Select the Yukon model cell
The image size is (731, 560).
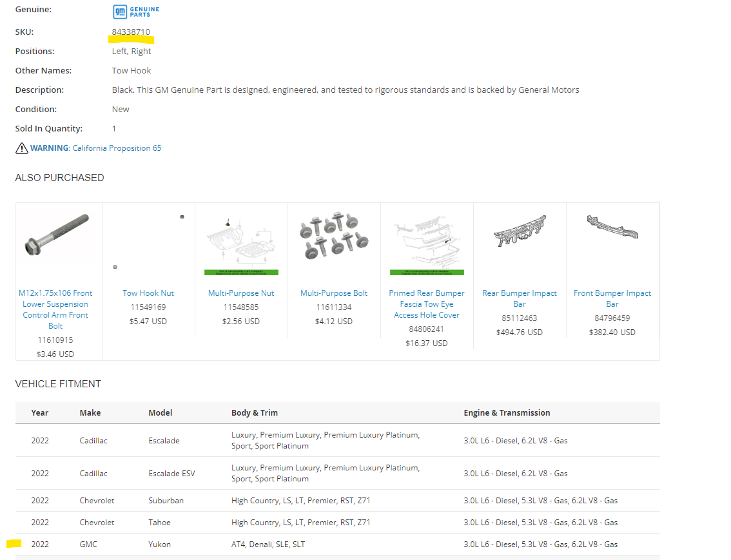point(159,544)
